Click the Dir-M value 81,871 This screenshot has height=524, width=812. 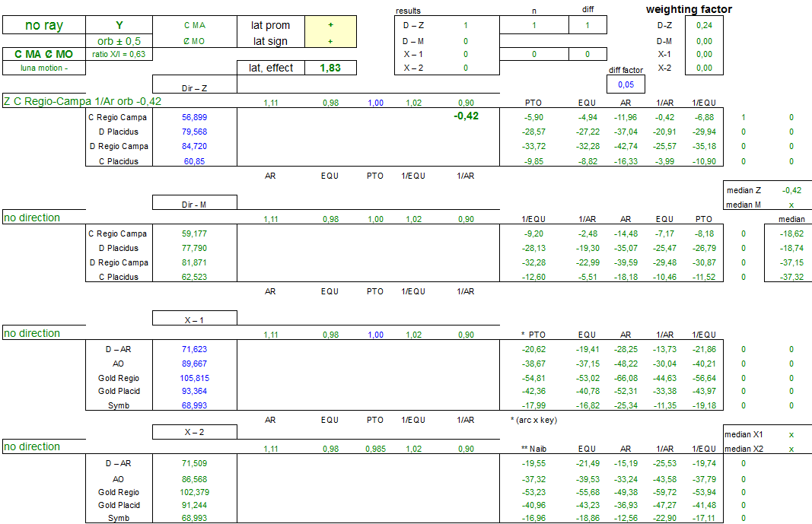point(194,263)
